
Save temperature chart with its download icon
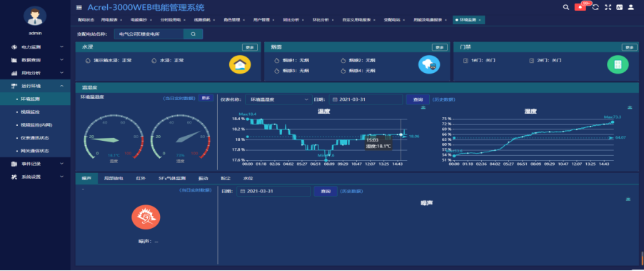tap(423, 108)
